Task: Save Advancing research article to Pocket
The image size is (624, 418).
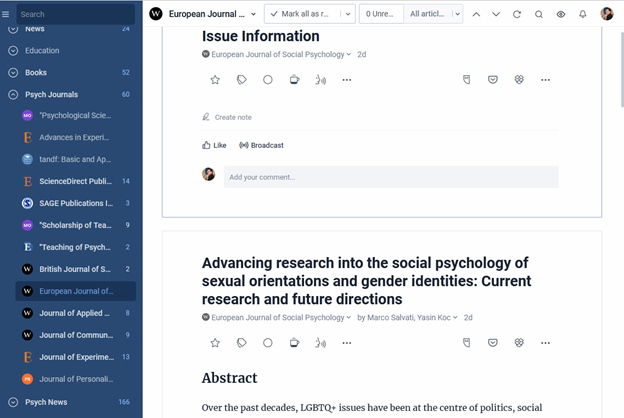Action: point(493,343)
